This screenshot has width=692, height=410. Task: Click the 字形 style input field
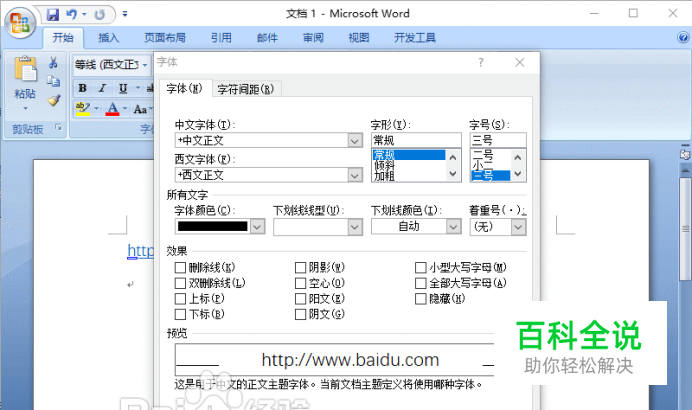point(416,140)
